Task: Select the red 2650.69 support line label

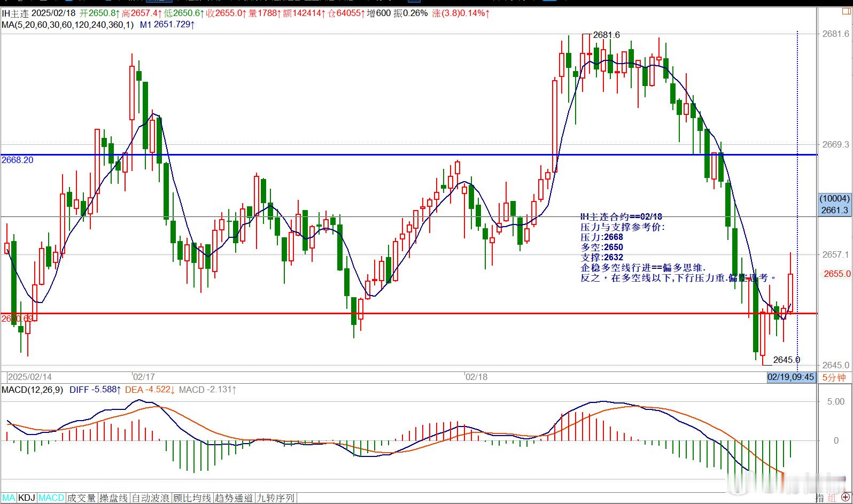Action: click(17, 319)
